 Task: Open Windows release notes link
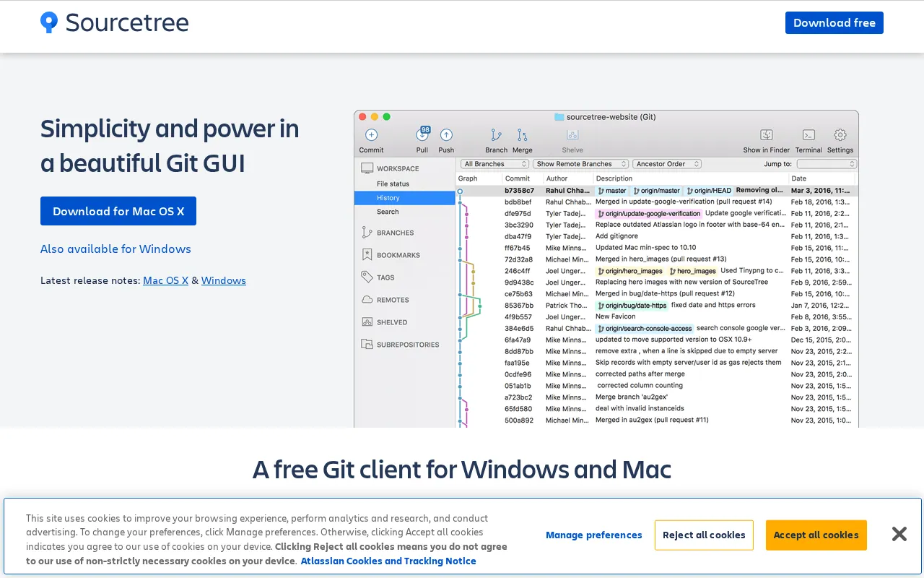pyautogui.click(x=224, y=280)
